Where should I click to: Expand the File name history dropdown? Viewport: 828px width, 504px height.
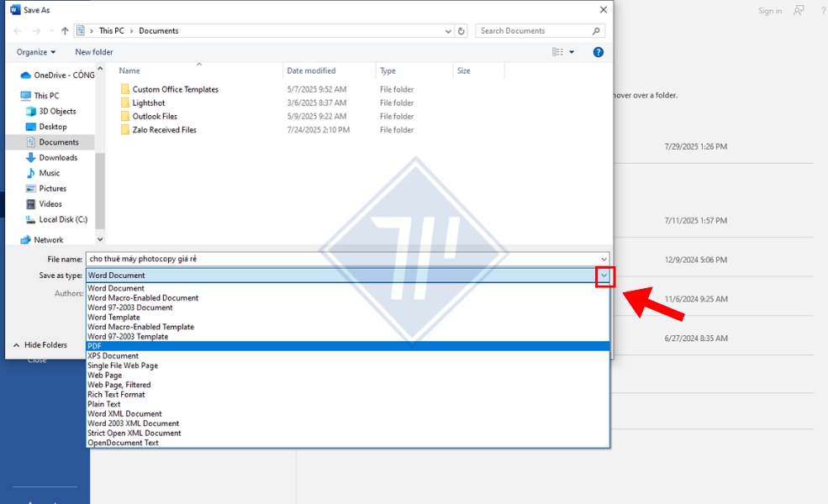pyautogui.click(x=604, y=260)
